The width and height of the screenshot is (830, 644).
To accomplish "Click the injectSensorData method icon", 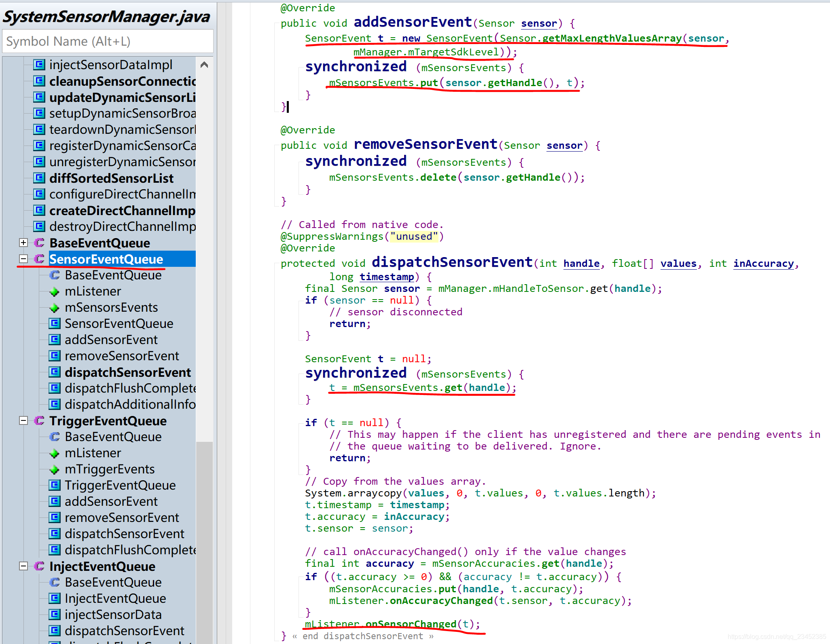I will pos(55,614).
